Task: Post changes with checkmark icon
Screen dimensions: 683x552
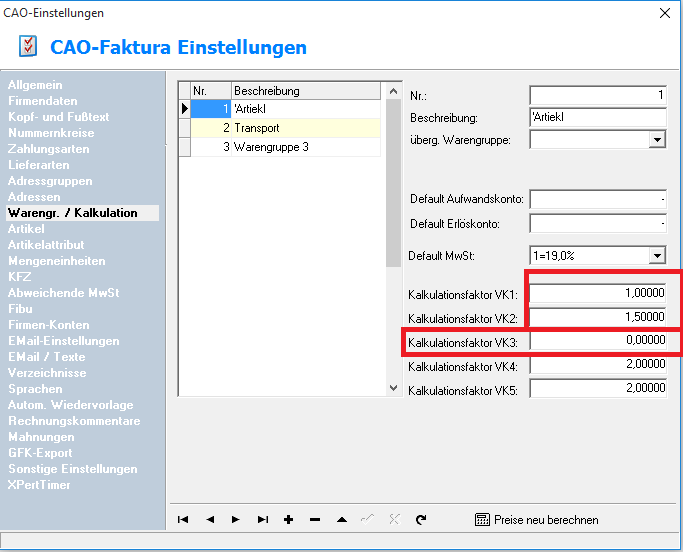Action: click(x=368, y=519)
